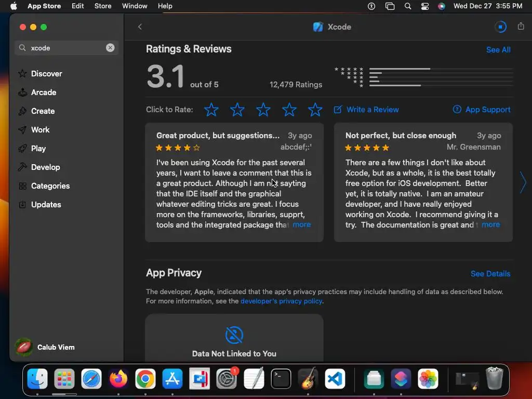Expand the abcdef review with more

click(x=302, y=224)
